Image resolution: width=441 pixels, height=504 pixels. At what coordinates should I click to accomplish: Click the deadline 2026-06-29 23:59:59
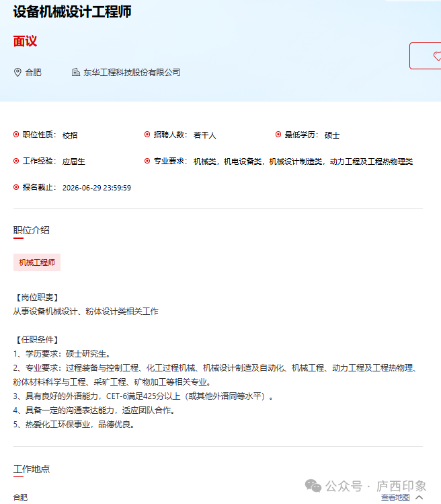pyautogui.click(x=97, y=188)
